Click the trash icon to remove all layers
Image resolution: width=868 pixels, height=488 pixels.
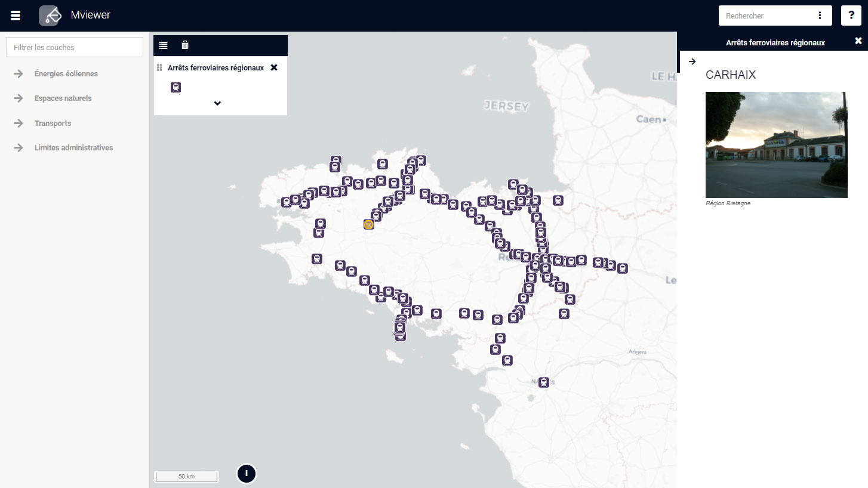(x=185, y=45)
